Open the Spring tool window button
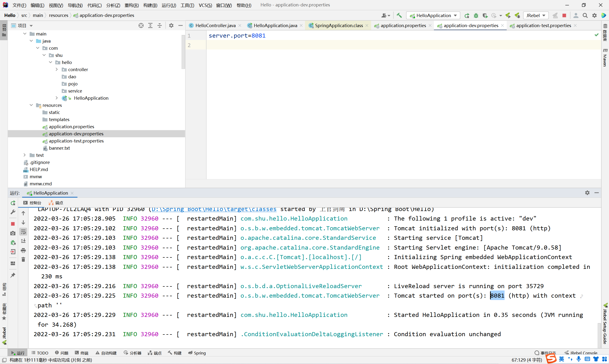The height and width of the screenshot is (364, 609). [x=197, y=353]
